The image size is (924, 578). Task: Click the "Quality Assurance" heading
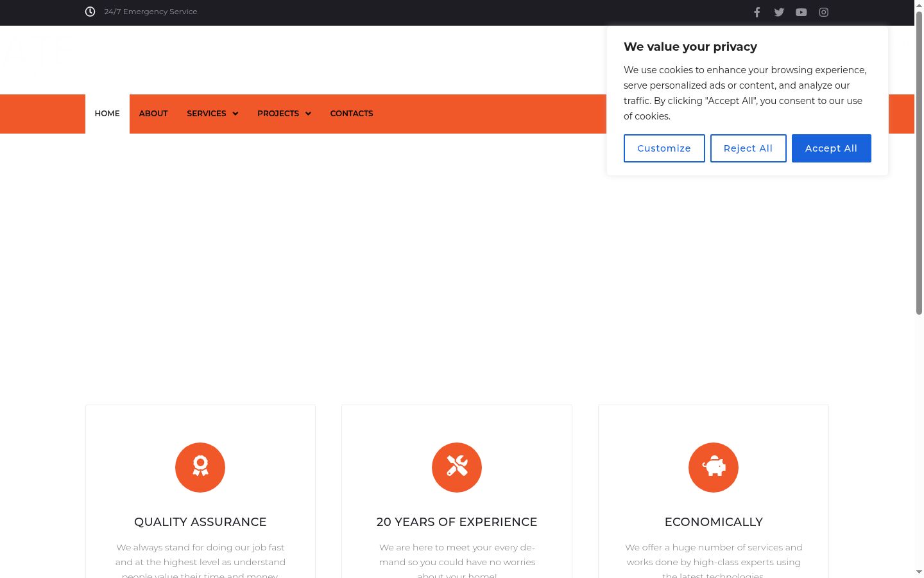[x=200, y=522]
